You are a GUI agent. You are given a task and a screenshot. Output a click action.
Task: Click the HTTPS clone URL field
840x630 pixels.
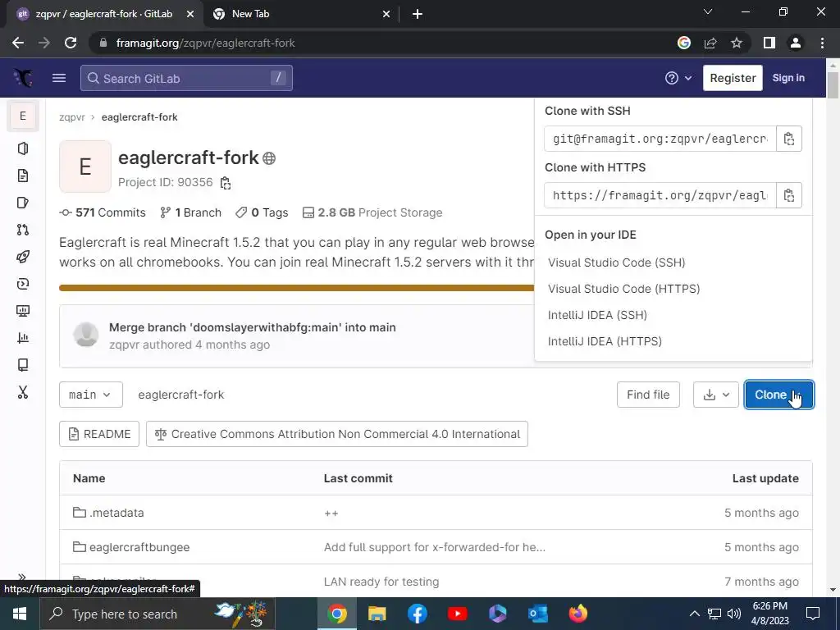(x=660, y=195)
